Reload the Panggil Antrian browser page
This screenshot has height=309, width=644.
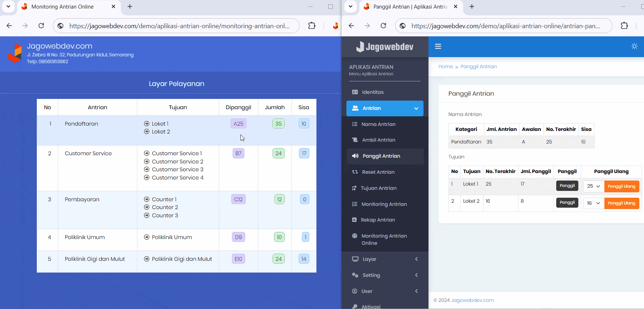(x=384, y=26)
